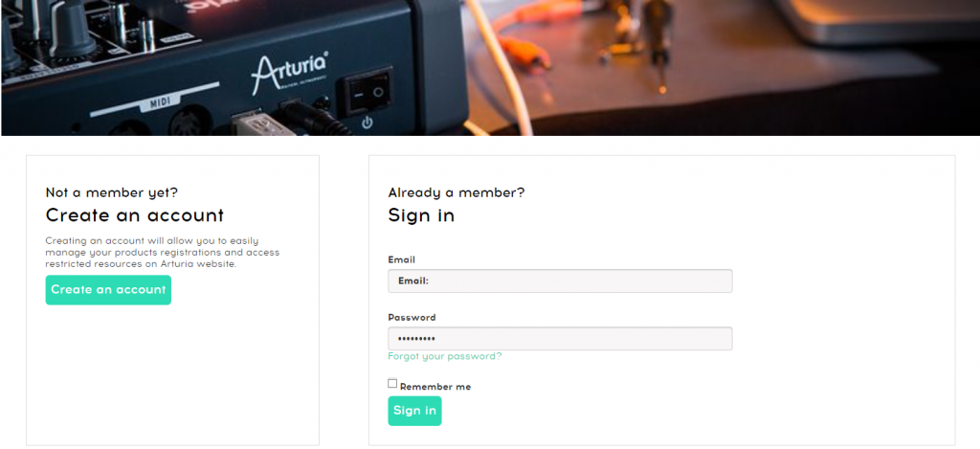Open the Forgot your password link
The height and width of the screenshot is (449, 980).
pyautogui.click(x=444, y=356)
